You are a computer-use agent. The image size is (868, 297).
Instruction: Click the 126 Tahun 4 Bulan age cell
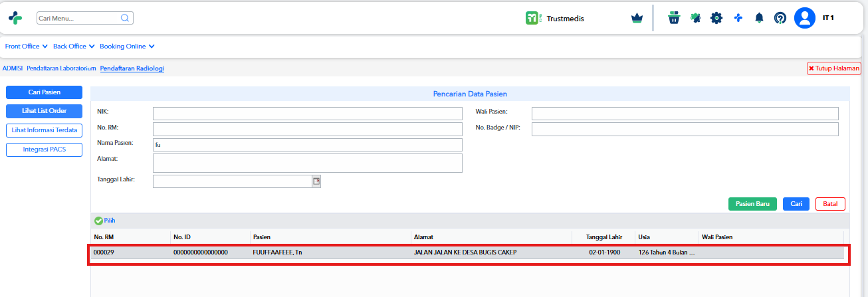tap(667, 252)
